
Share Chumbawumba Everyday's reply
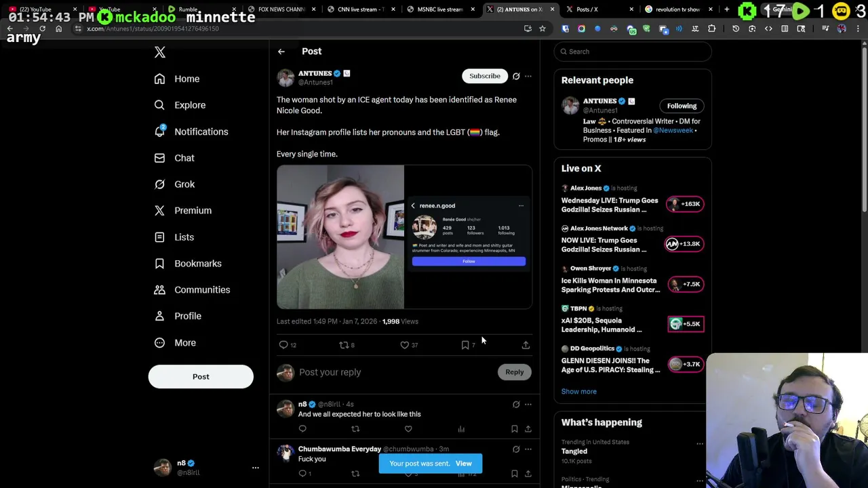(x=528, y=473)
